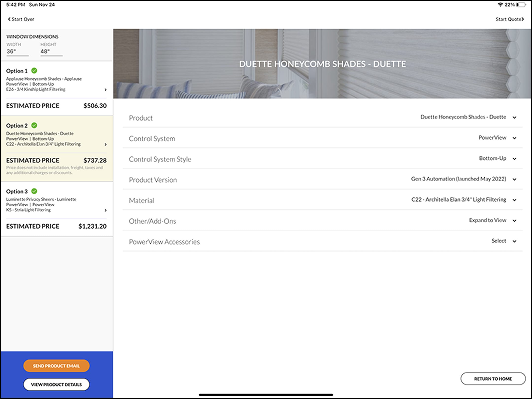
Task: Click the 5:42 PM clock in status bar
Action: [x=16, y=5]
